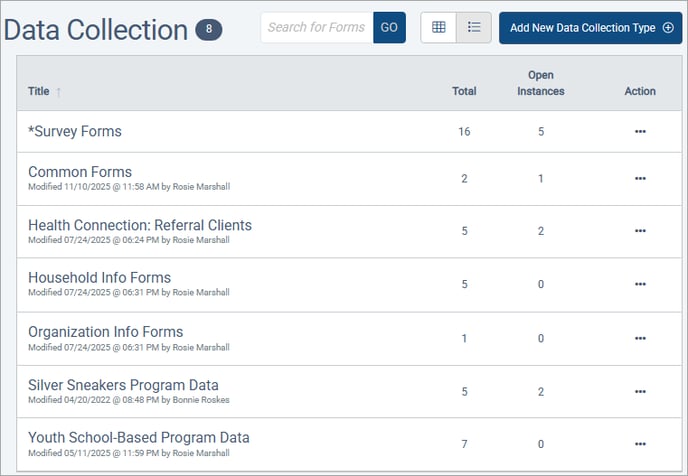Open actions menu for Survey Forms

click(640, 132)
